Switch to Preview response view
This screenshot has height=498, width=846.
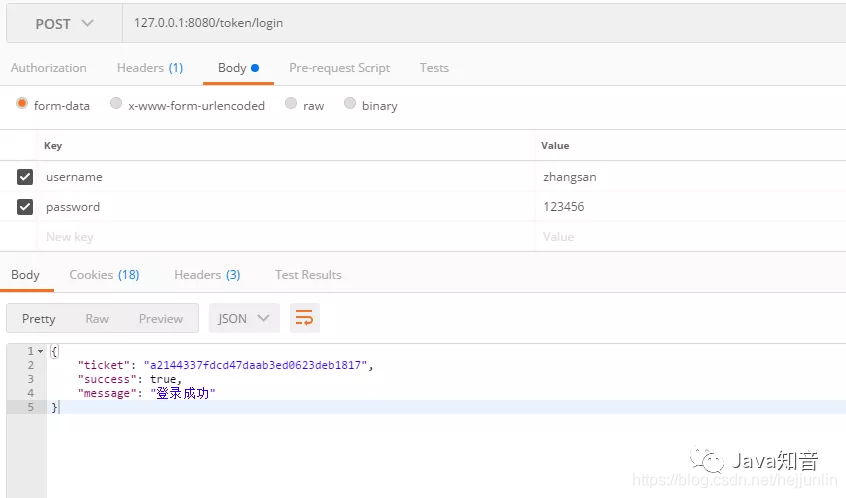click(161, 319)
